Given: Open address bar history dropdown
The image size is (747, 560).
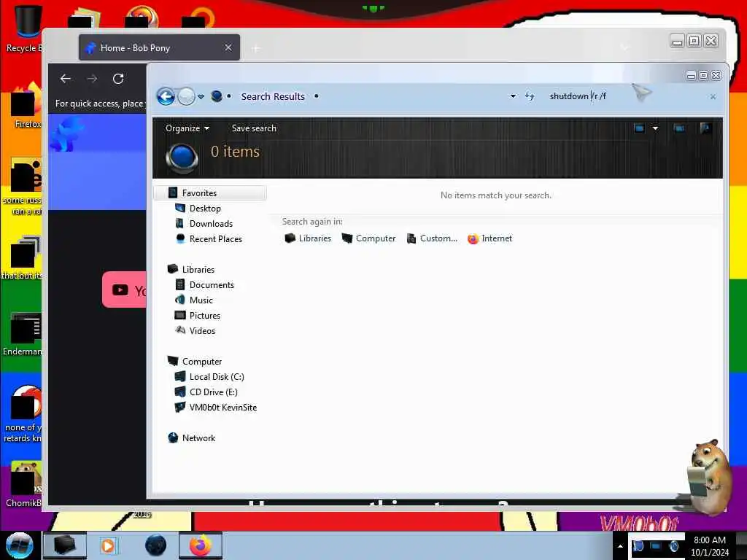Looking at the screenshot, I should click(513, 96).
